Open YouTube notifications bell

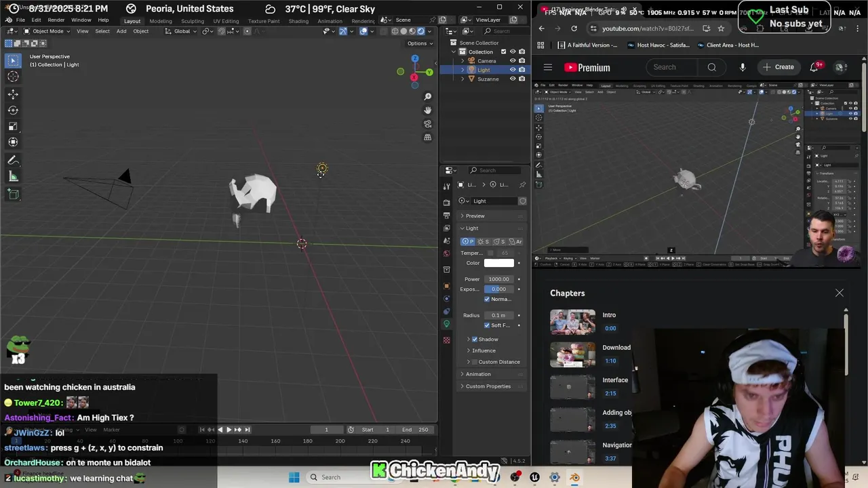pos(814,67)
